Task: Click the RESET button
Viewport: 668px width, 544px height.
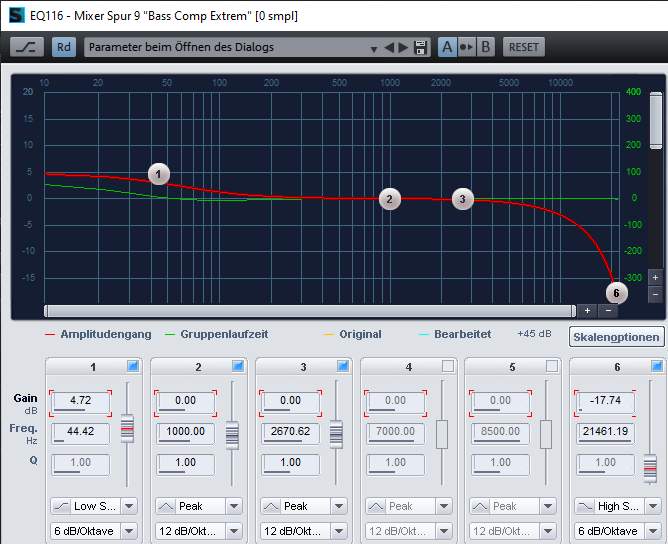Action: coord(523,47)
